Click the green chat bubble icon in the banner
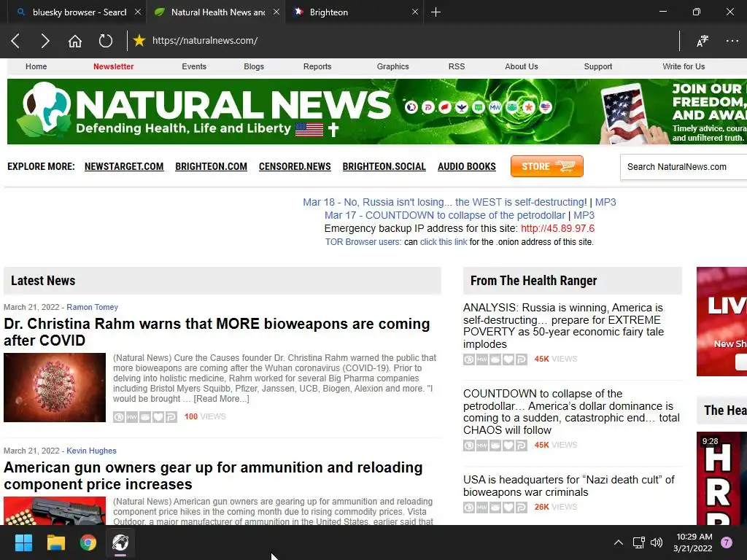 pyautogui.click(x=479, y=108)
